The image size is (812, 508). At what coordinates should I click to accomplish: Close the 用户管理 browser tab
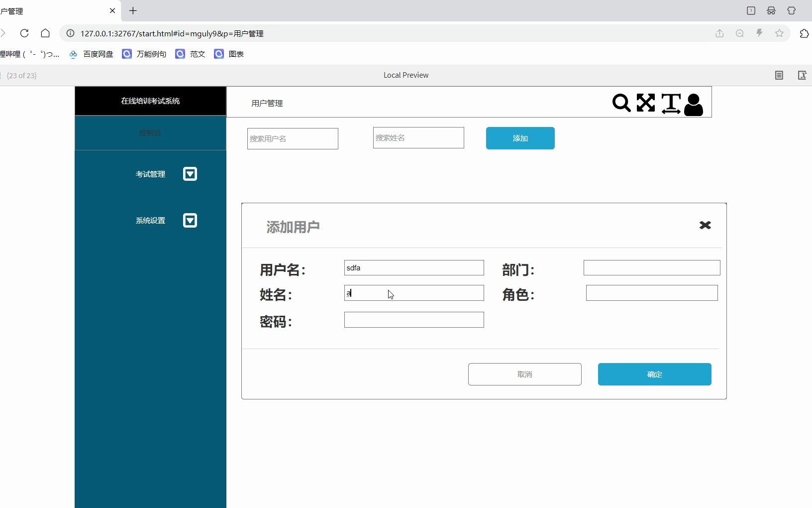click(x=112, y=10)
